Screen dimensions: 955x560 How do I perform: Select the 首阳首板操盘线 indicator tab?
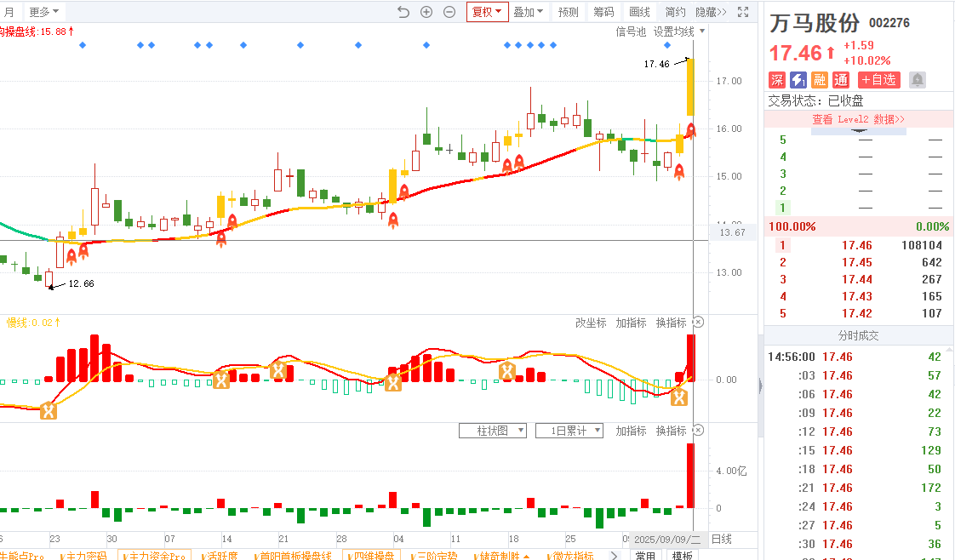pyautogui.click(x=292, y=555)
